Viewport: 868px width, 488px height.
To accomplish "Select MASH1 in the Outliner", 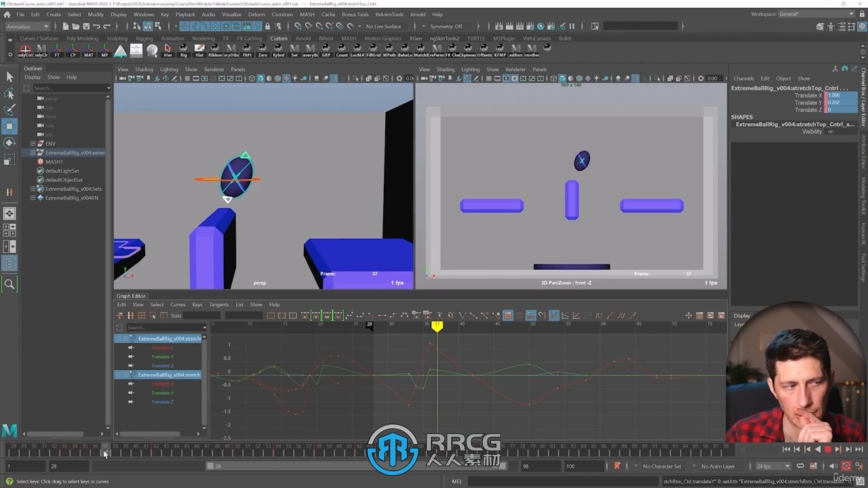I will [x=54, y=162].
